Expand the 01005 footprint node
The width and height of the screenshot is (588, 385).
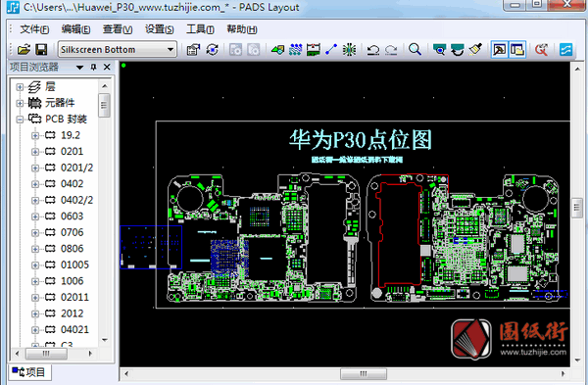pos(35,265)
